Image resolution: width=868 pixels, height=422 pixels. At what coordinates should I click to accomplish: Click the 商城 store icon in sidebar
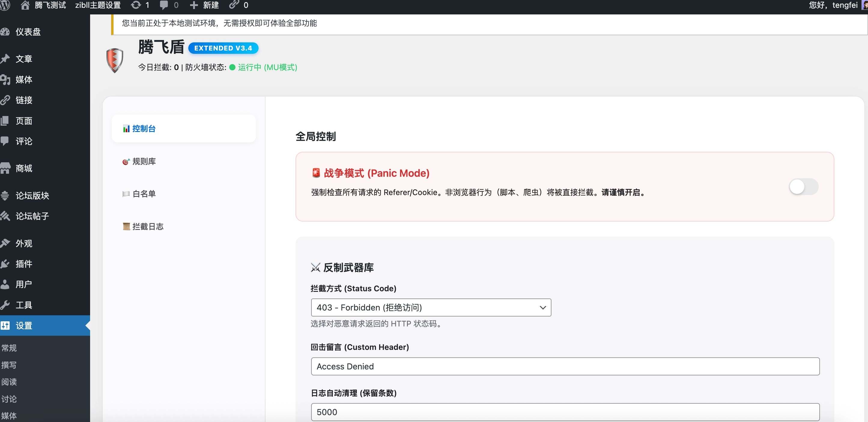tap(5, 168)
